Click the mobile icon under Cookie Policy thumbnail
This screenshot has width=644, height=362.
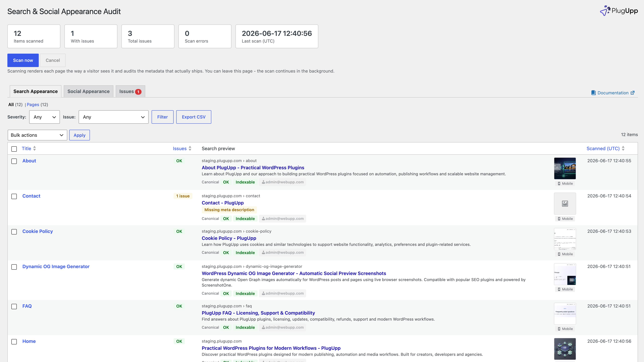[x=559, y=254]
